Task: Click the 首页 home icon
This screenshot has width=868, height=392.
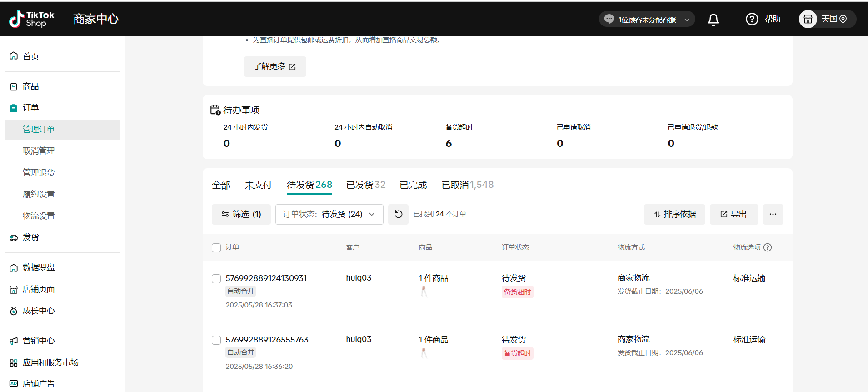Action: point(14,56)
